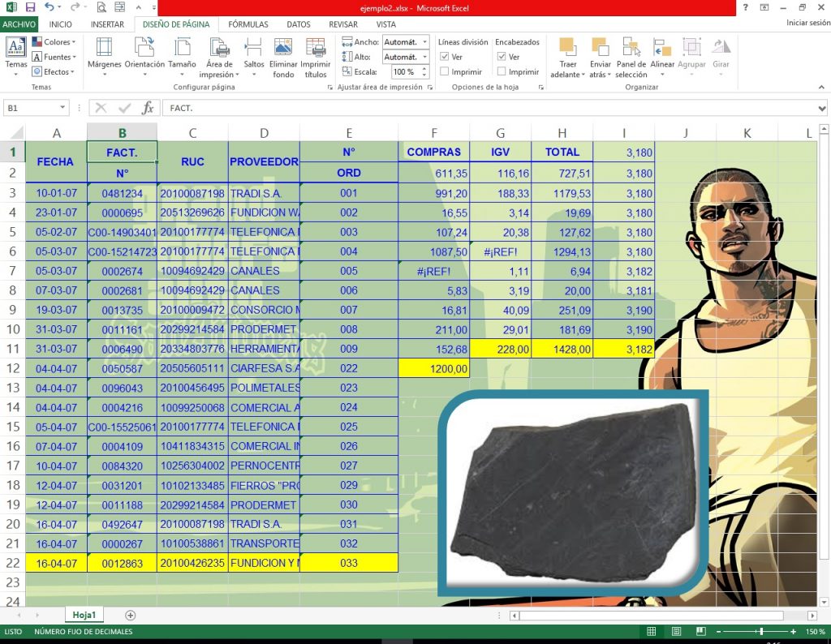This screenshot has width=831, height=644.
Task: Switch to Normal view in status bar
Action: click(x=652, y=631)
